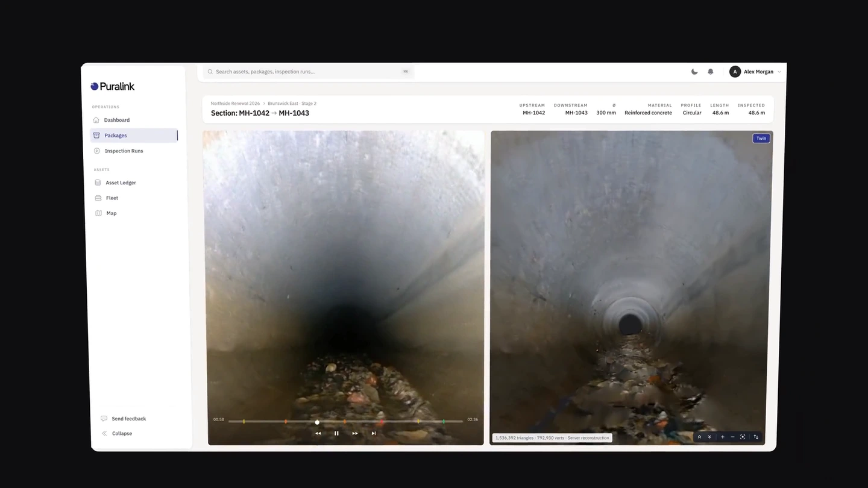Open Alex Morgan user menu

click(755, 72)
